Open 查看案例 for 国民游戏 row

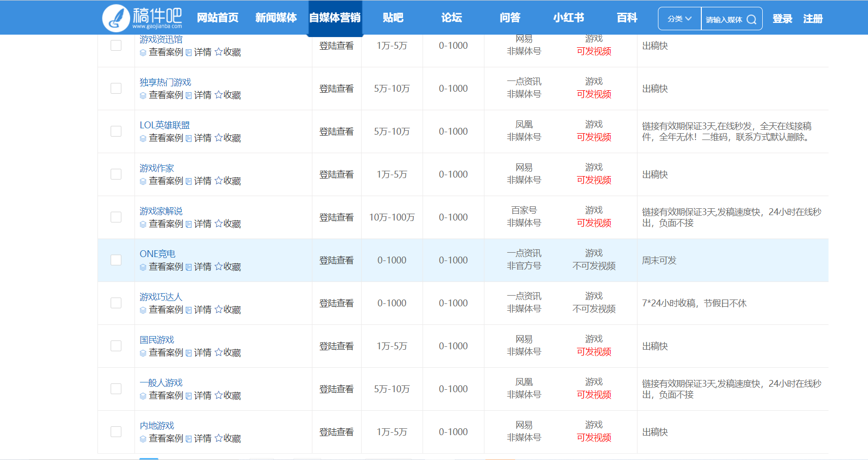pos(161,353)
